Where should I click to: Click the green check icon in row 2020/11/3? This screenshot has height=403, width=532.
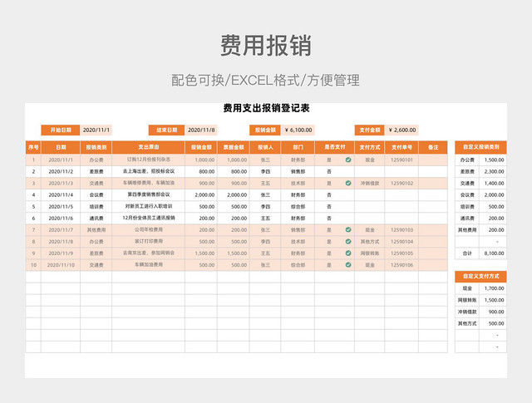(348, 183)
